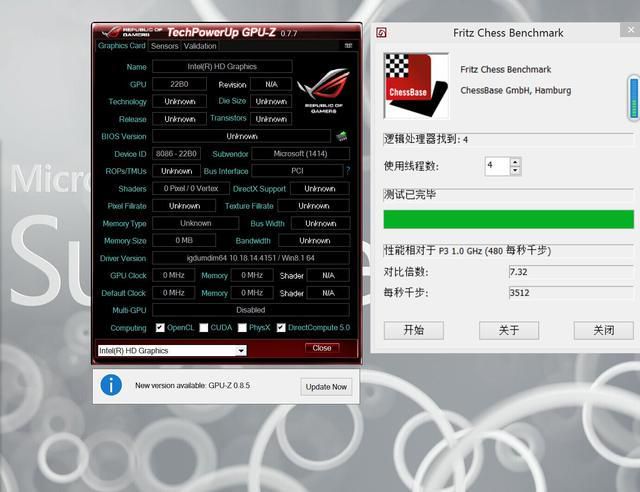Click the Driver Version field
This screenshot has height=492, width=640.
(251, 258)
